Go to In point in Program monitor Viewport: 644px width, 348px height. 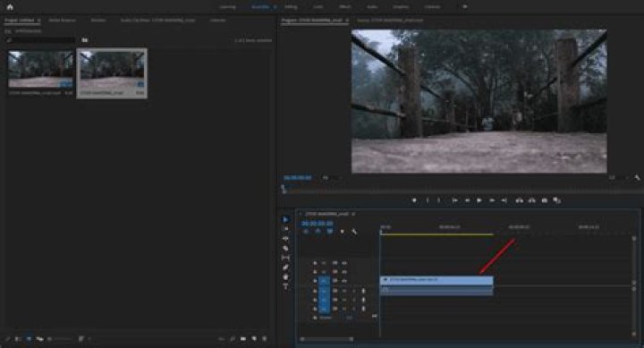454,200
